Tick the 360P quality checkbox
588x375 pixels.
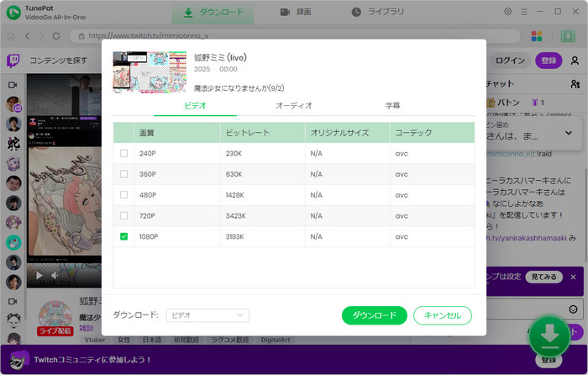[123, 174]
